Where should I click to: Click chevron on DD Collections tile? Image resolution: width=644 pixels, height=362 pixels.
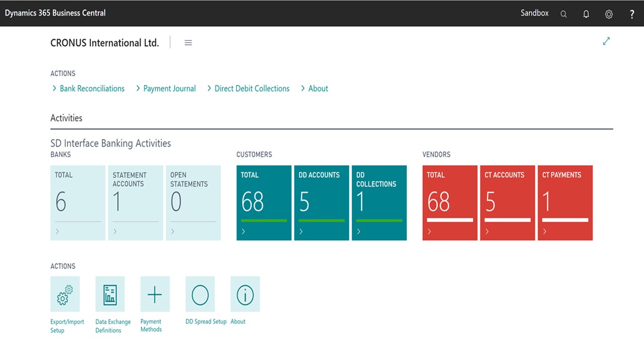(x=359, y=231)
